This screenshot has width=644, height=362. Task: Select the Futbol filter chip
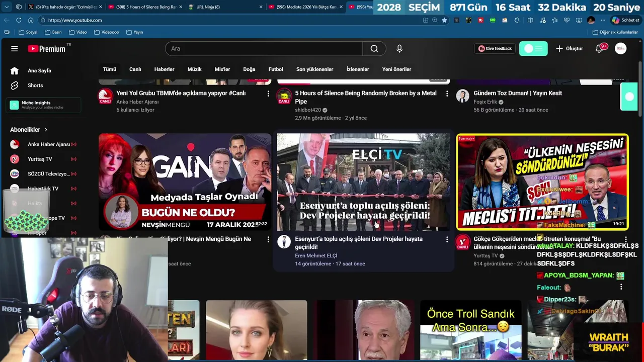(276, 69)
